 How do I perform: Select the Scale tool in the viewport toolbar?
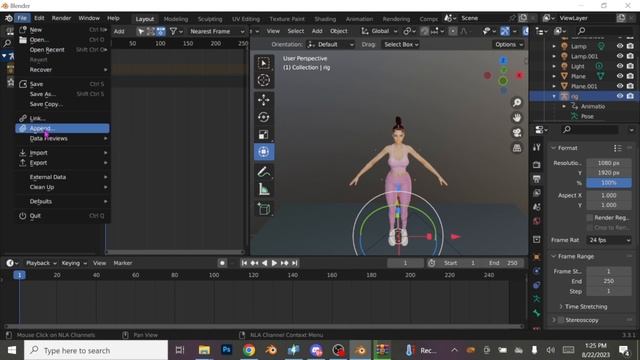click(264, 134)
